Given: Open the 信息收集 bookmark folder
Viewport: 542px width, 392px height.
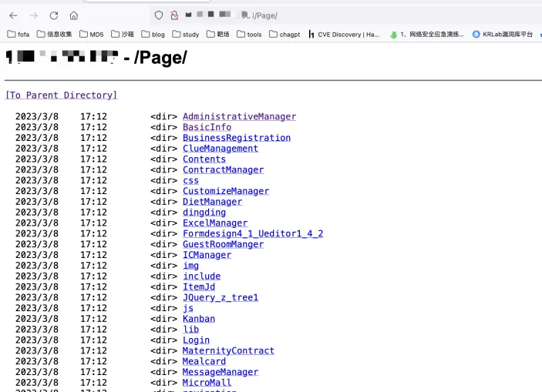Looking at the screenshot, I should (x=54, y=34).
